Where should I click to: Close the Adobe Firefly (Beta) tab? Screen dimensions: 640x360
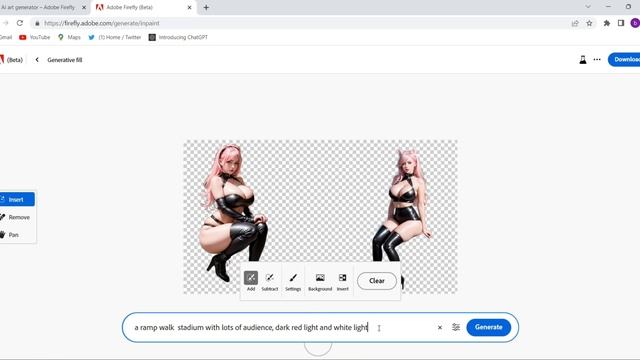pyautogui.click(x=189, y=7)
